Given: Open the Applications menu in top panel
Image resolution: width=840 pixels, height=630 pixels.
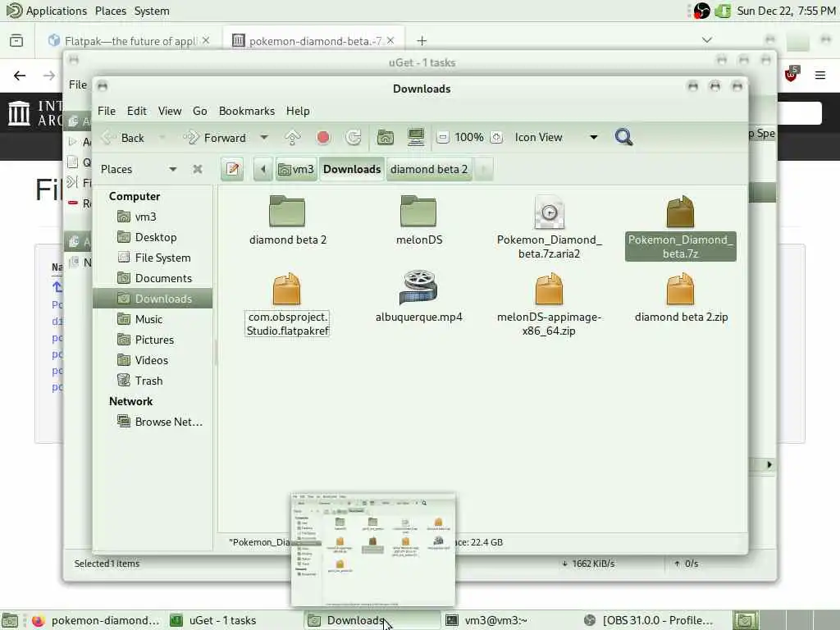Looking at the screenshot, I should 47,11.
